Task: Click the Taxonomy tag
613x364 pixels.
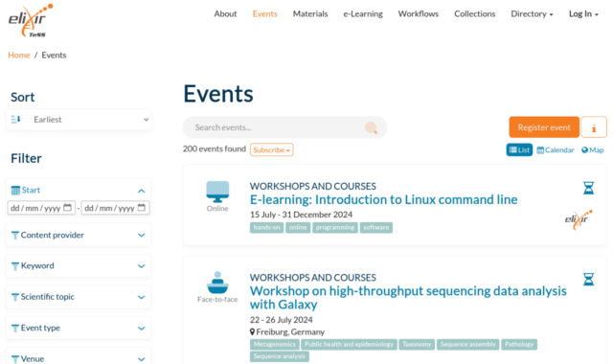Action: 417,345
